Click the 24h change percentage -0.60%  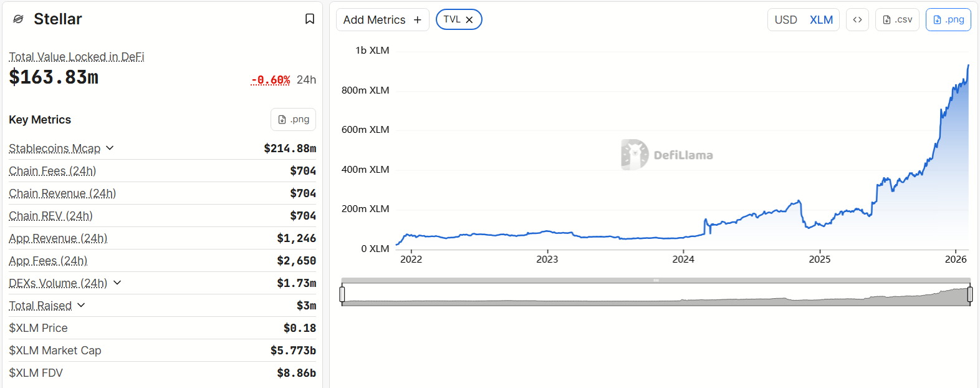270,80
